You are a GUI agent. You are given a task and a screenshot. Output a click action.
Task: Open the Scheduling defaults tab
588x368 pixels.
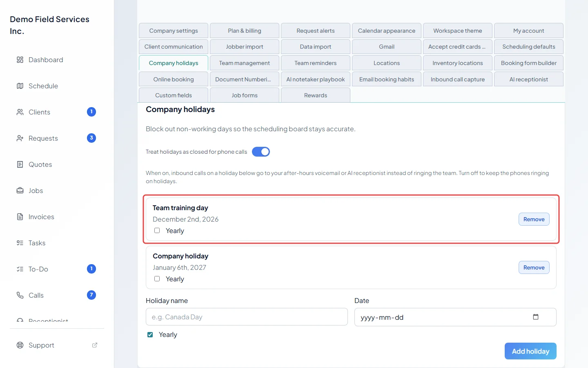pyautogui.click(x=529, y=47)
